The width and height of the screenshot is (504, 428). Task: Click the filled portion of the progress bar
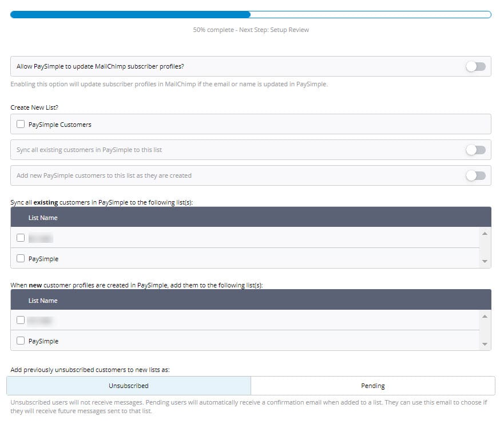[x=130, y=15]
